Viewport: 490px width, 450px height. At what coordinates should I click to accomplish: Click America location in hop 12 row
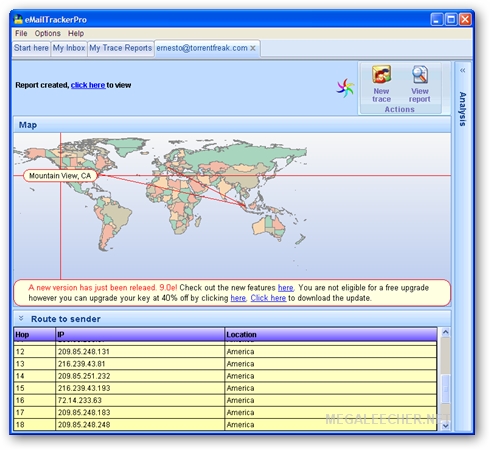click(x=331, y=352)
